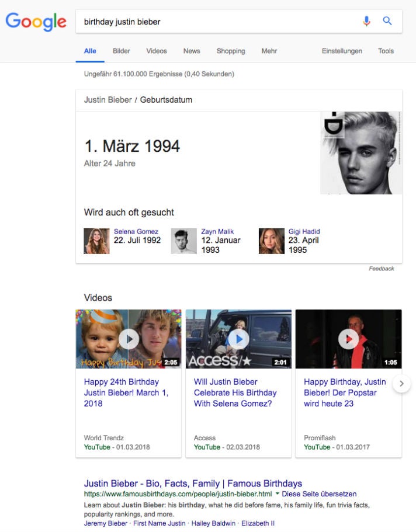Open the Gigi Hadid link
The height and width of the screenshot is (532, 416).
click(304, 231)
